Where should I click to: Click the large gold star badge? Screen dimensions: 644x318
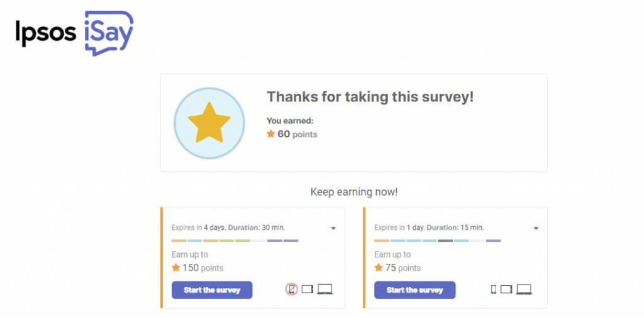click(209, 123)
